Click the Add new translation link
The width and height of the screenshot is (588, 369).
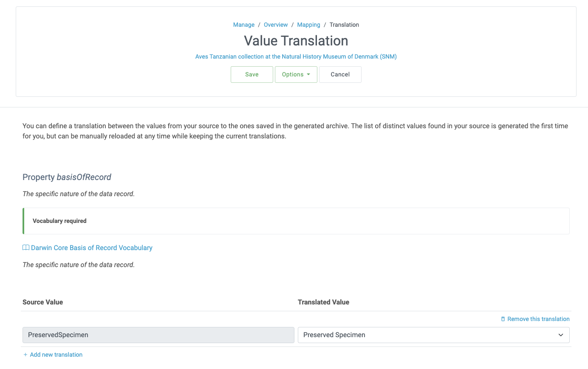[x=56, y=354]
